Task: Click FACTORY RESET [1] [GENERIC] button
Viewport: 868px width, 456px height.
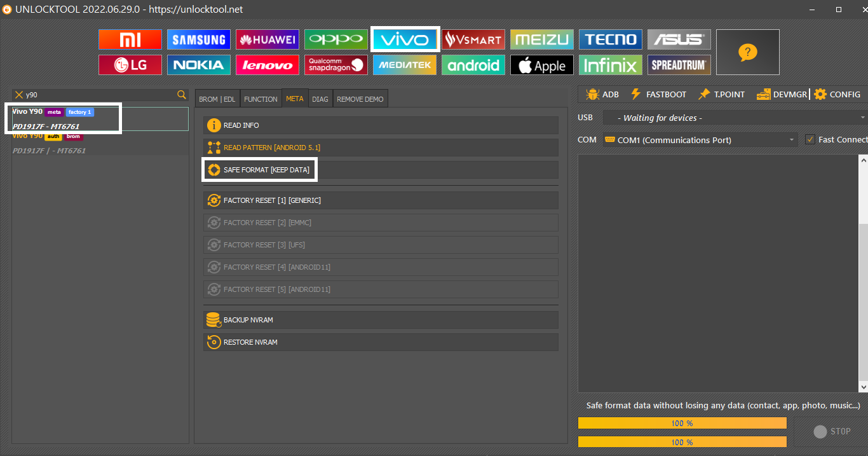Action: click(x=381, y=200)
